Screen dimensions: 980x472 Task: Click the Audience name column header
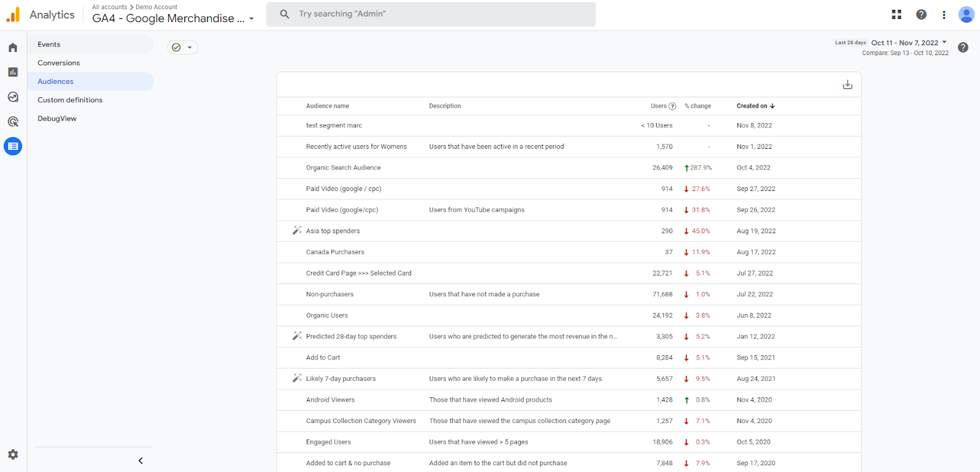328,106
